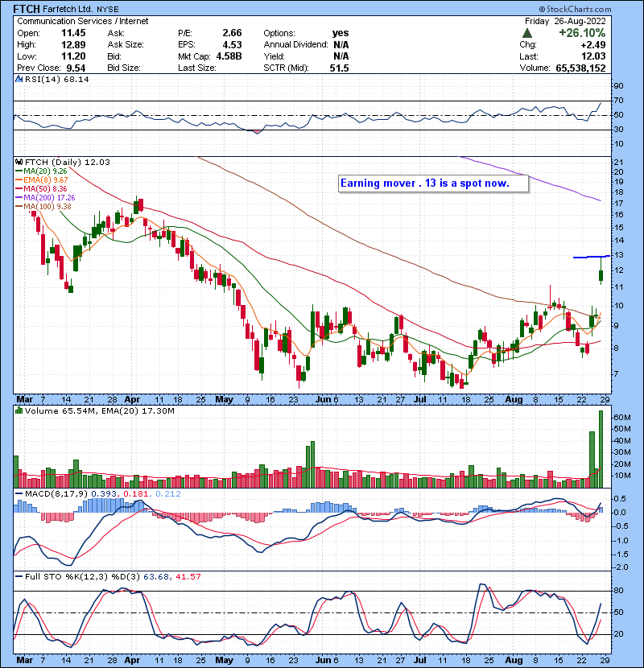This screenshot has width=644, height=668.
Task: Click the EMA(20) 17.30M volume label
Action: (138, 410)
